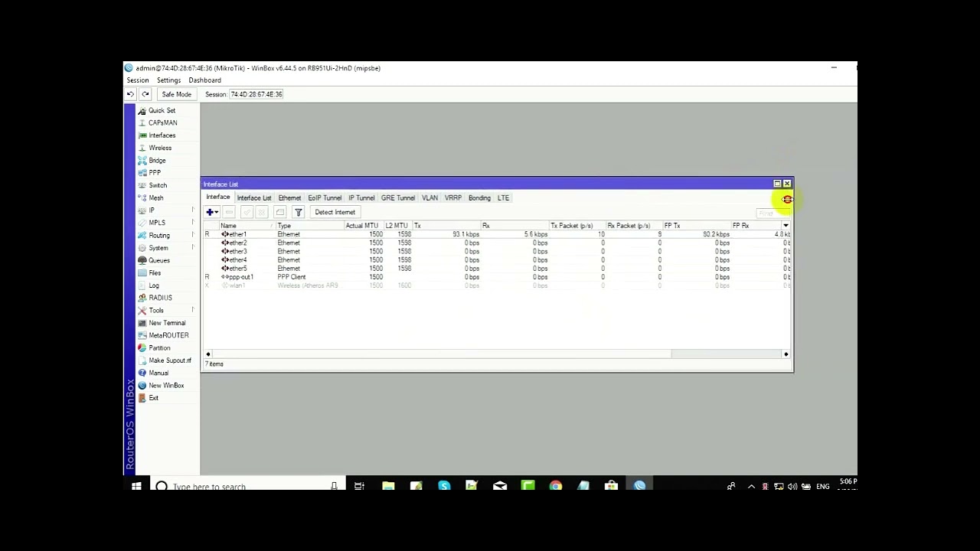Click the Undo arrow icon
Image resolution: width=980 pixels, height=551 pixels.
[x=130, y=94]
